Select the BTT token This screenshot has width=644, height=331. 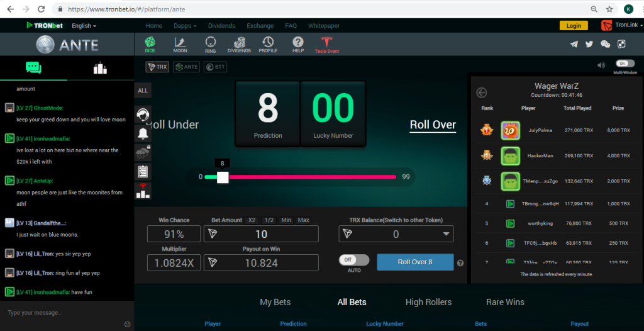pos(215,67)
